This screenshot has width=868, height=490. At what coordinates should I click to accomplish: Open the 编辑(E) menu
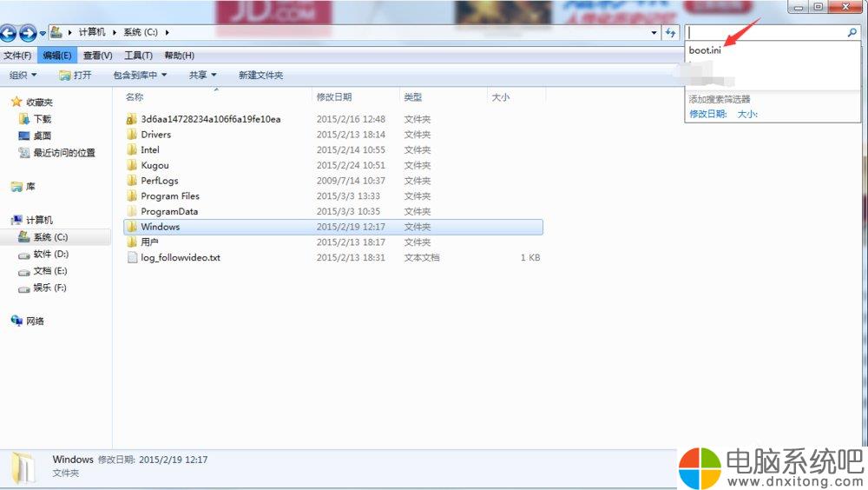[x=57, y=56]
